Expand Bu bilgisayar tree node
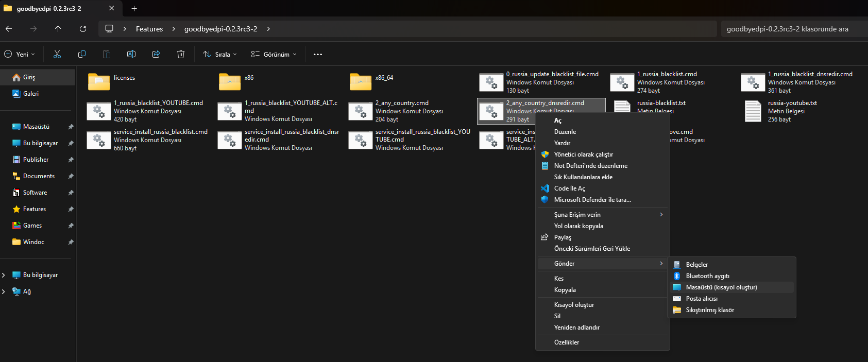The height and width of the screenshot is (362, 868). [x=4, y=275]
